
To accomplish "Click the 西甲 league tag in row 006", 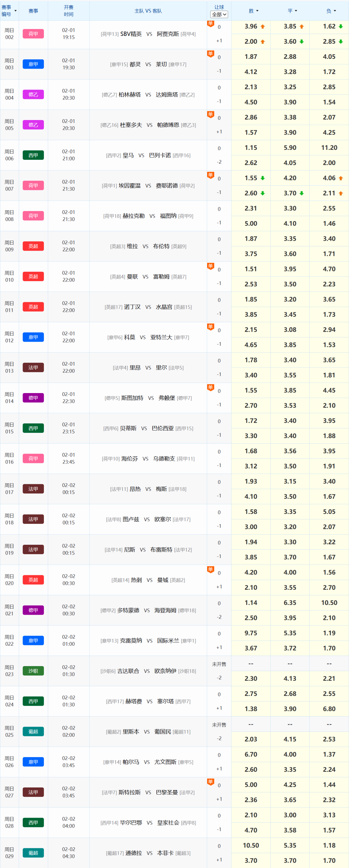I will [x=33, y=155].
